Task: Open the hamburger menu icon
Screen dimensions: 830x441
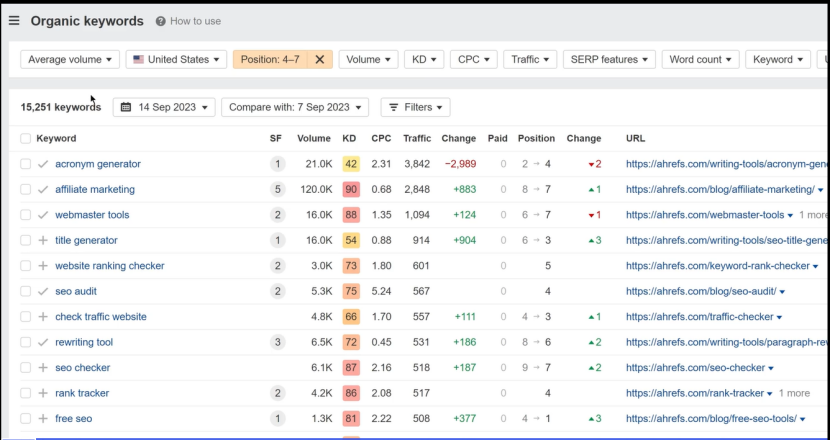Action: click(14, 21)
